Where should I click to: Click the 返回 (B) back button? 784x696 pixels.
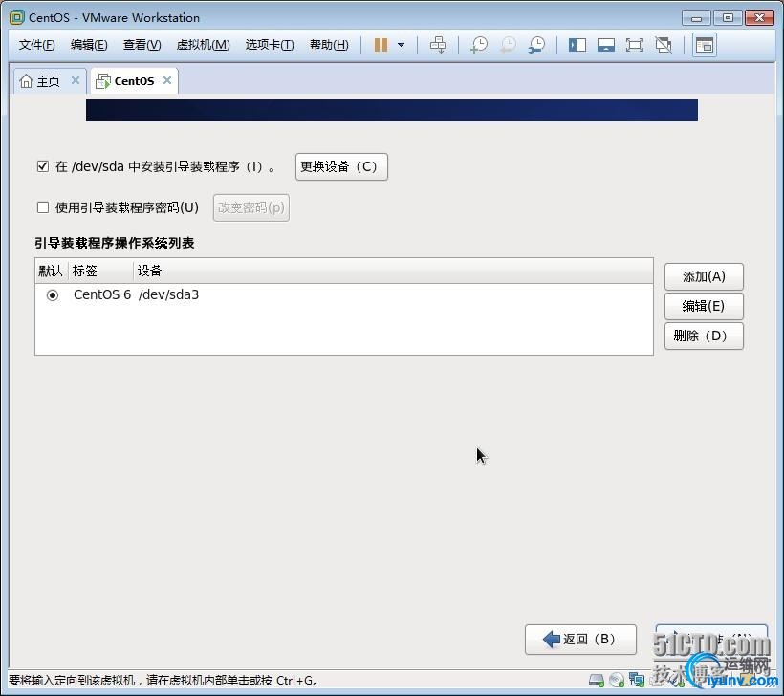[x=580, y=639]
